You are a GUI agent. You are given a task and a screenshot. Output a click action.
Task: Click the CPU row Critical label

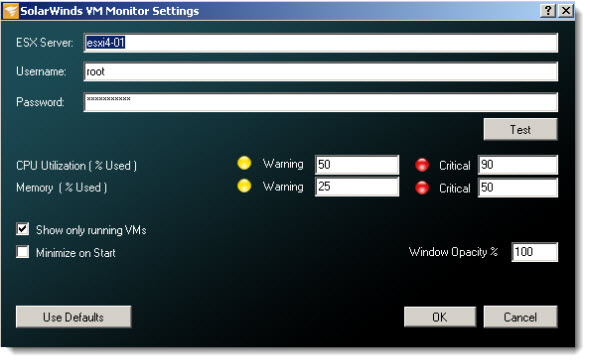click(455, 166)
